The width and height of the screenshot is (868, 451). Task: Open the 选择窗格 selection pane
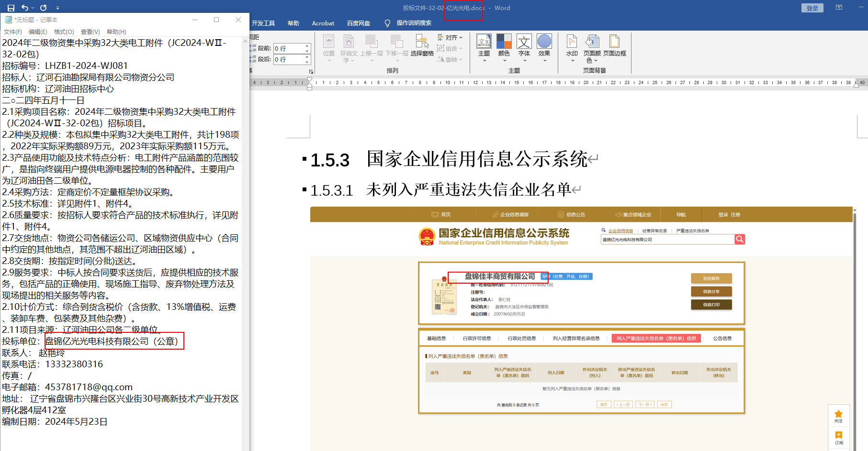[422, 46]
